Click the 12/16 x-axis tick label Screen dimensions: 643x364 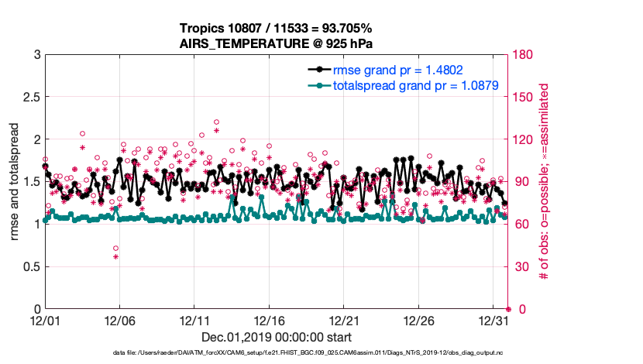269,319
